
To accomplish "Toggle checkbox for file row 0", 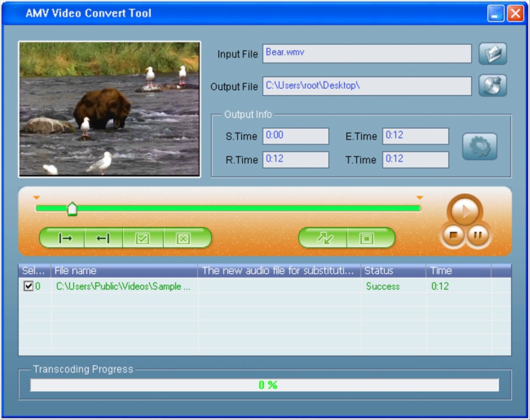I will pos(29,286).
